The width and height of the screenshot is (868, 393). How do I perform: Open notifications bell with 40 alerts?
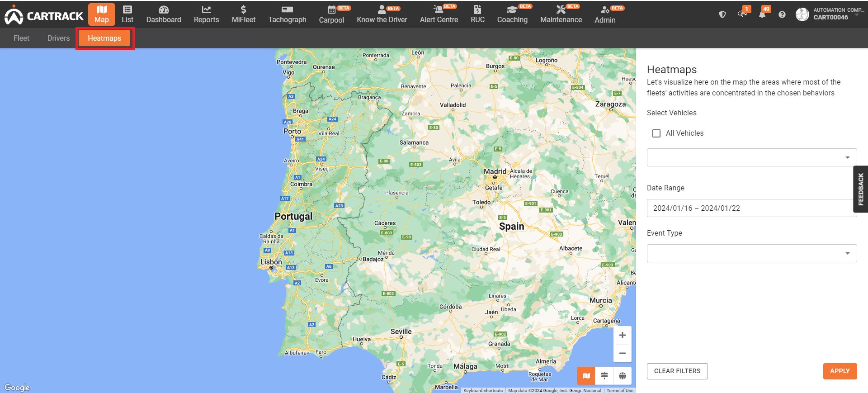pyautogui.click(x=763, y=14)
